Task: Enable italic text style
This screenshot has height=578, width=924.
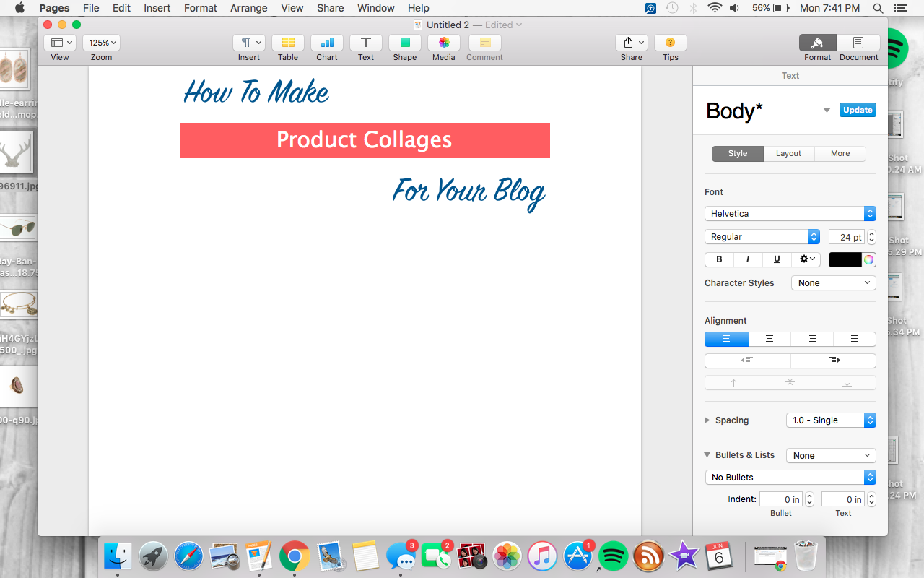Action: point(748,259)
